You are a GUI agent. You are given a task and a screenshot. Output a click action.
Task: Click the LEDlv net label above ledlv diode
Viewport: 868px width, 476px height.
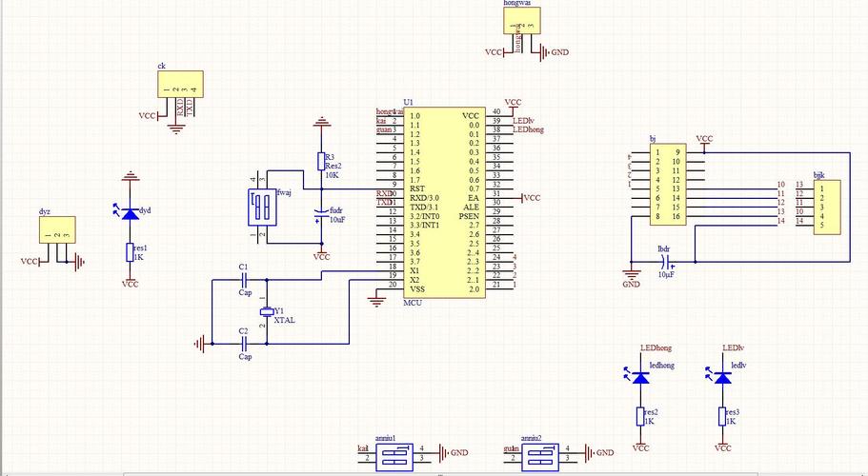click(x=733, y=347)
